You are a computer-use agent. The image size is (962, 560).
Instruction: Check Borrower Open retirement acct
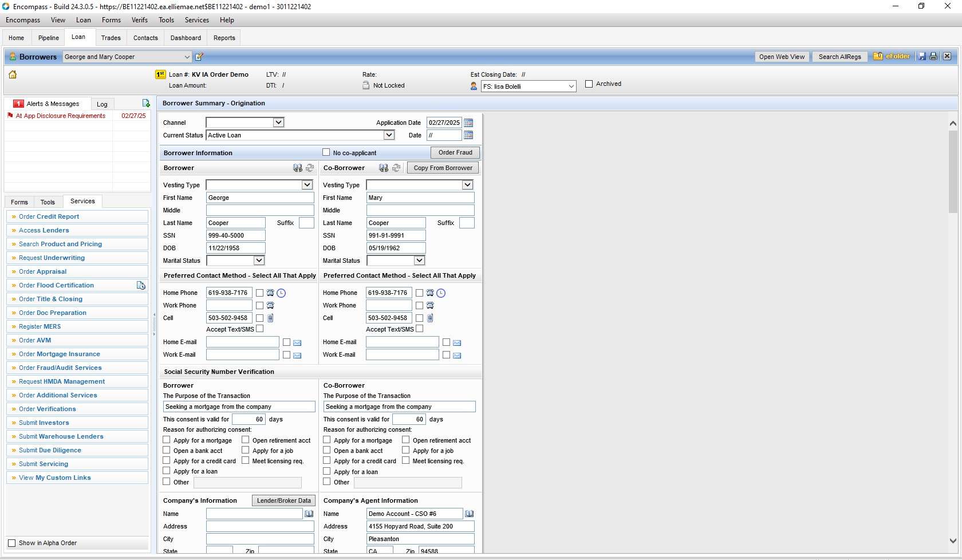pos(246,440)
